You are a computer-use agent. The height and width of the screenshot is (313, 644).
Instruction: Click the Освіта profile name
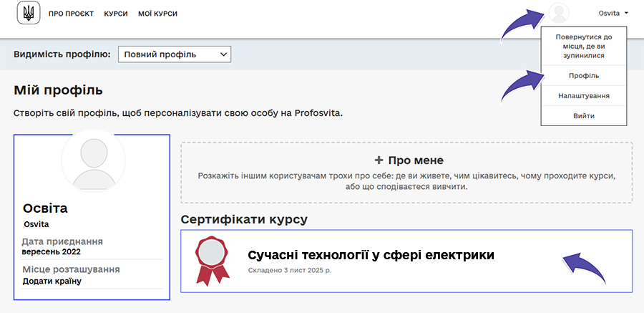pos(45,208)
